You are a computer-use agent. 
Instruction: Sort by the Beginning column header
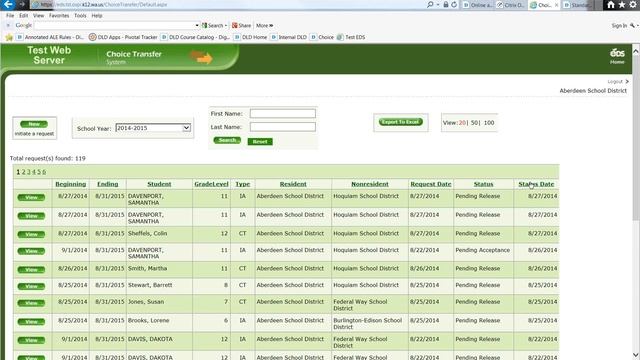click(x=71, y=184)
